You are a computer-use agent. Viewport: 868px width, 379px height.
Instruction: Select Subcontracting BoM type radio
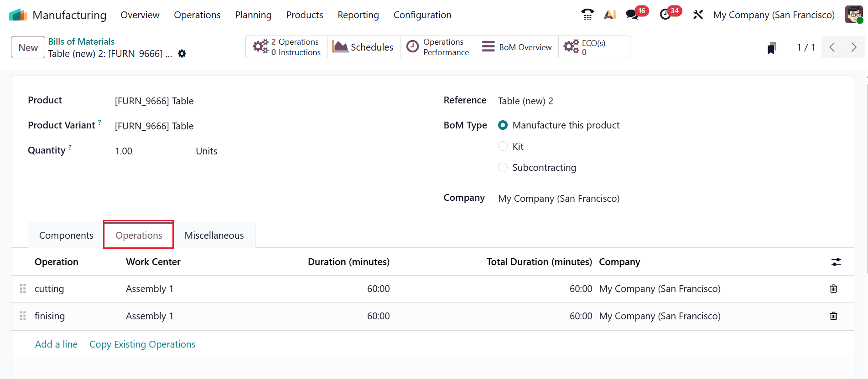coord(503,168)
